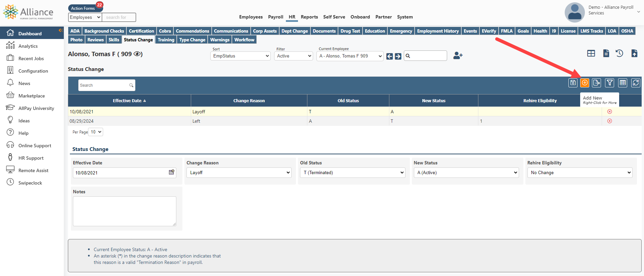The height and width of the screenshot is (276, 644).
Task: Open the Filter Active dropdown
Action: pos(294,56)
